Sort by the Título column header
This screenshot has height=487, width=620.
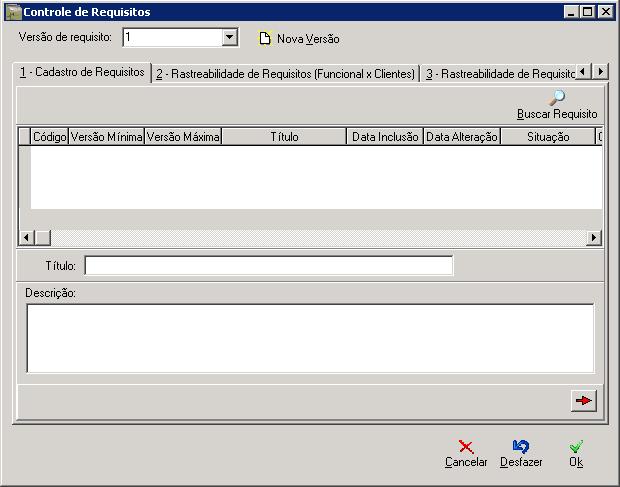click(284, 137)
